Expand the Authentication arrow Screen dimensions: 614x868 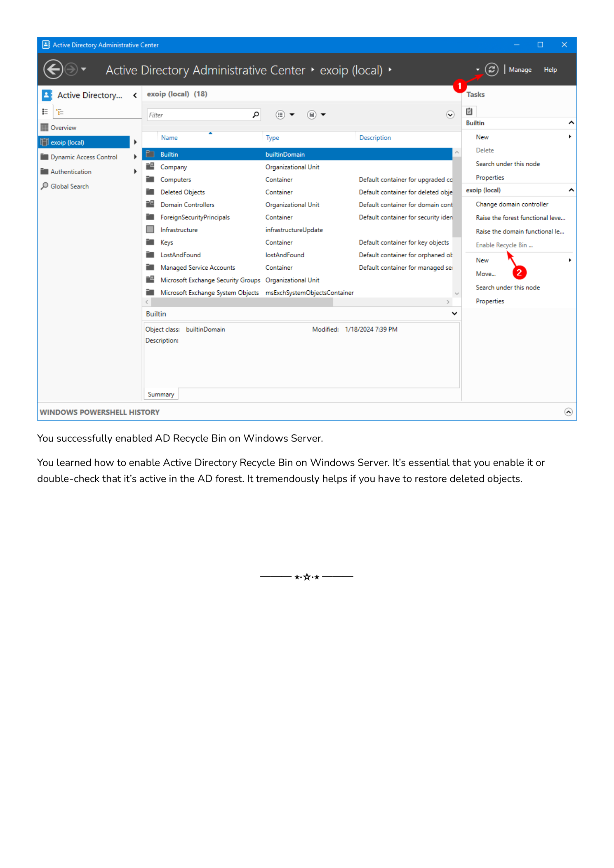point(135,172)
